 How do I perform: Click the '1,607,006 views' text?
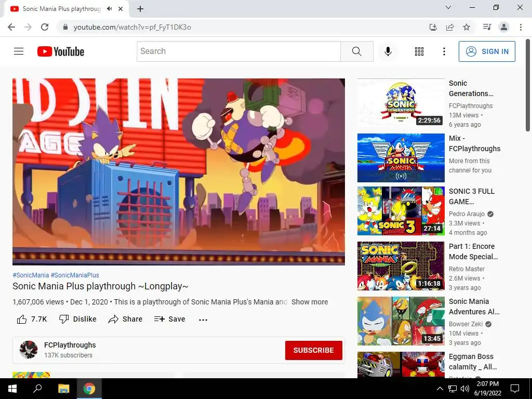[38, 302]
